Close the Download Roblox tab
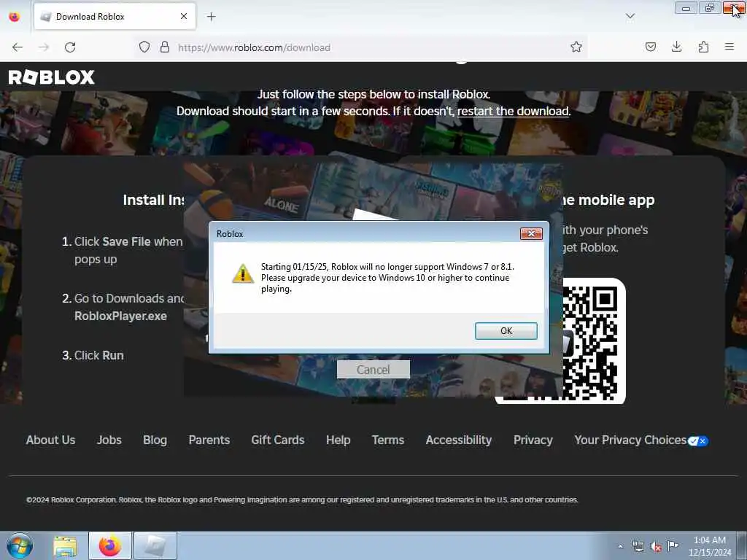 (x=184, y=17)
